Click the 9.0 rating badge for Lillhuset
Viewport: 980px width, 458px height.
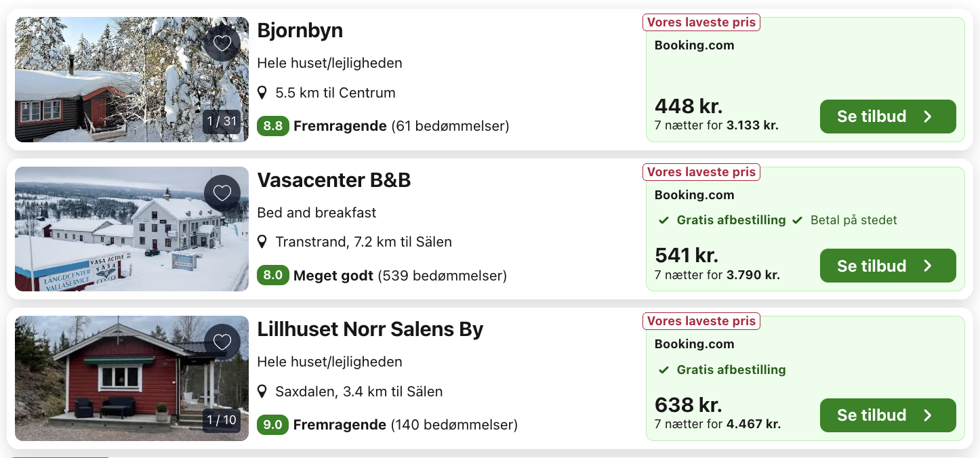tap(273, 425)
